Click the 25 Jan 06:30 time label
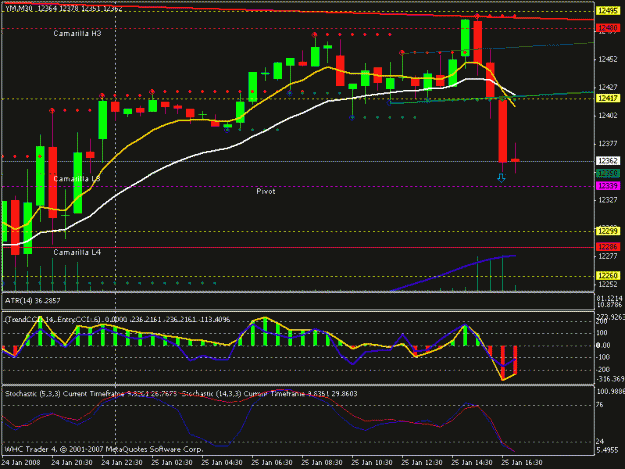 pos(272,463)
